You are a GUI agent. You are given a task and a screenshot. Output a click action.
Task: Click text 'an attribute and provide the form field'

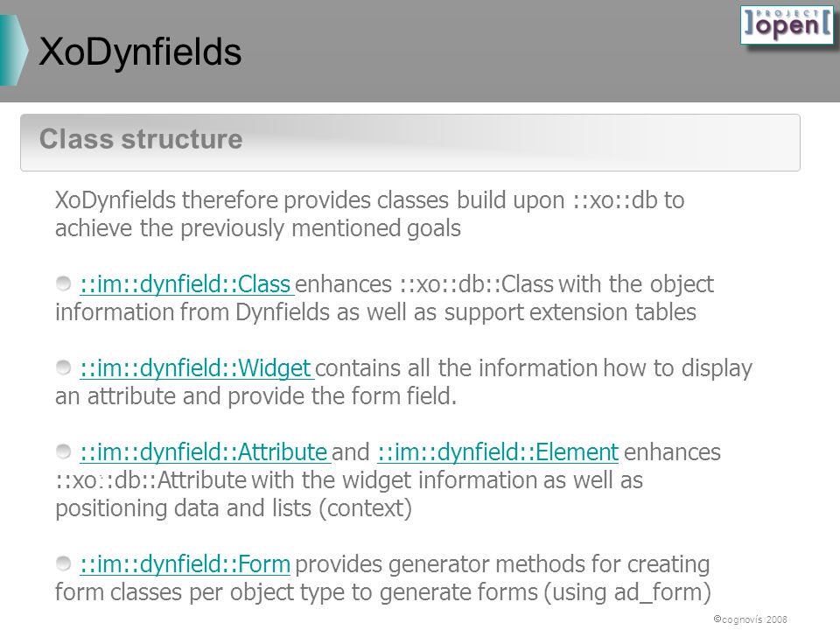255,396
